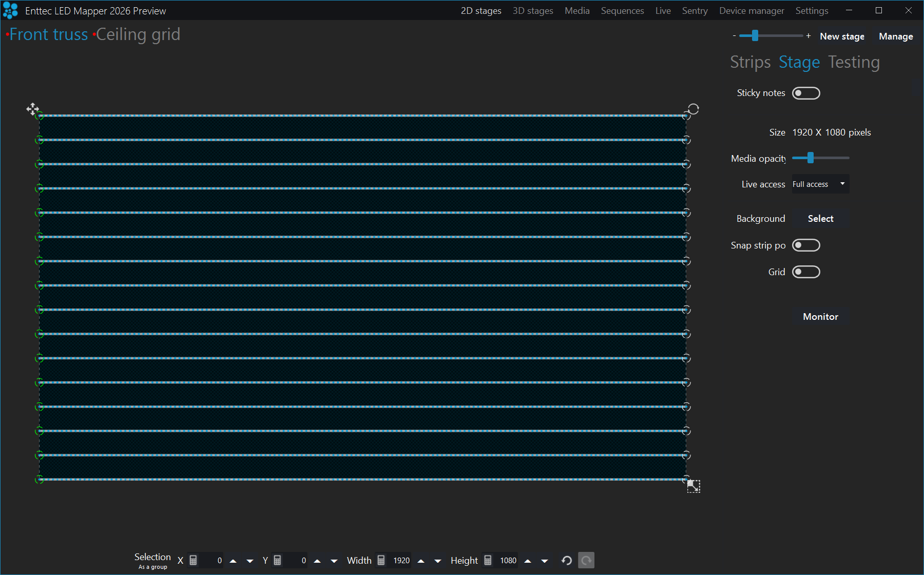Click the Enttec app logo icon
924x575 pixels.
click(x=10, y=10)
